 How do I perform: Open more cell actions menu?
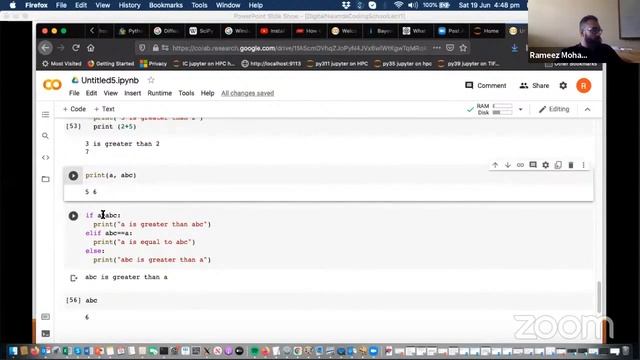[x=583, y=165]
